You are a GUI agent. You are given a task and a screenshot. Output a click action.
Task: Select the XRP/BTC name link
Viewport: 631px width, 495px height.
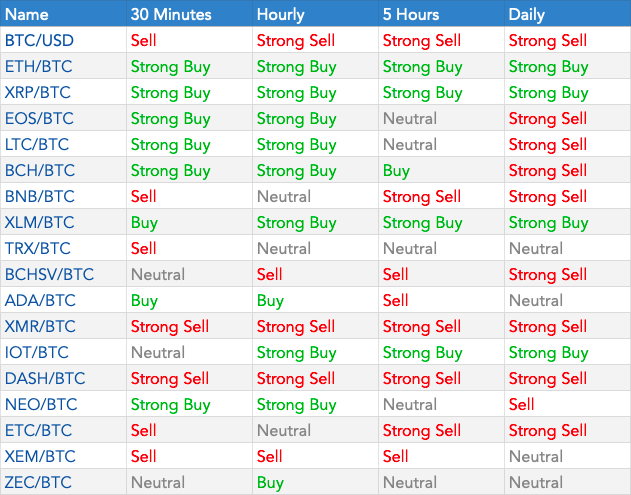click(x=37, y=93)
